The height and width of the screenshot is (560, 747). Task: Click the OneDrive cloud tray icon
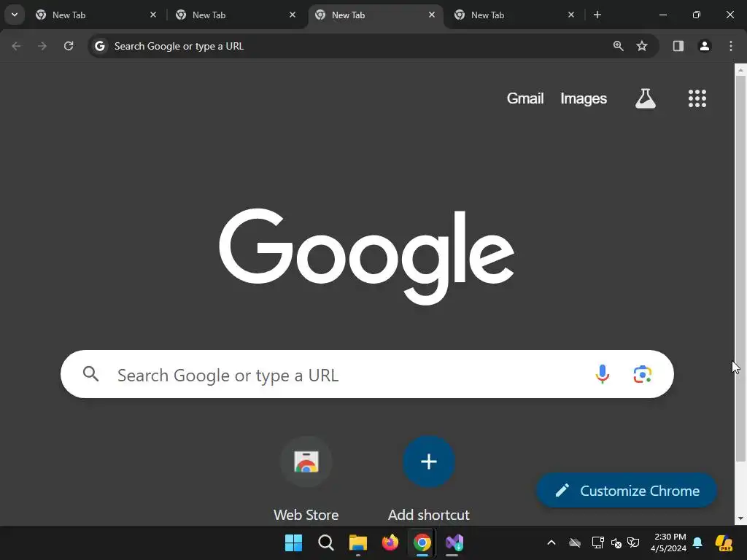[575, 542]
